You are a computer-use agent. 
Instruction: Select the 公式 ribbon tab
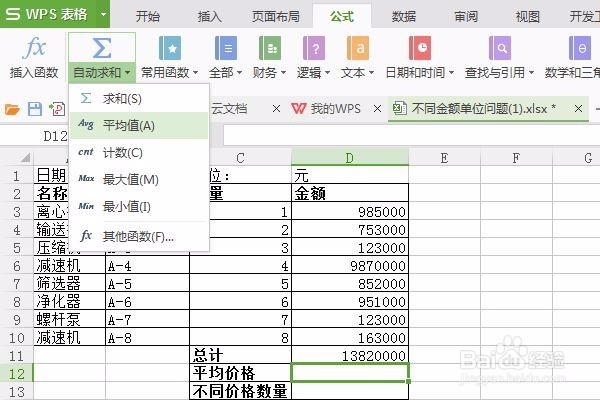342,16
